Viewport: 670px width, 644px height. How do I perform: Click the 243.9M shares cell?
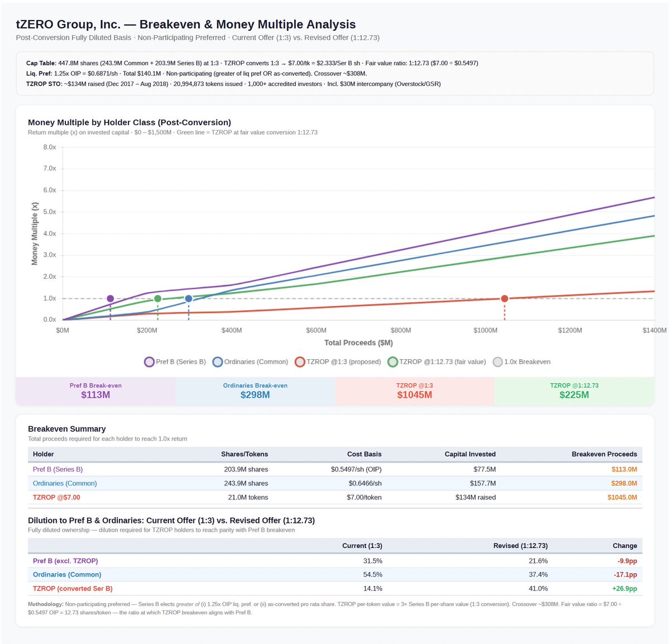246,483
